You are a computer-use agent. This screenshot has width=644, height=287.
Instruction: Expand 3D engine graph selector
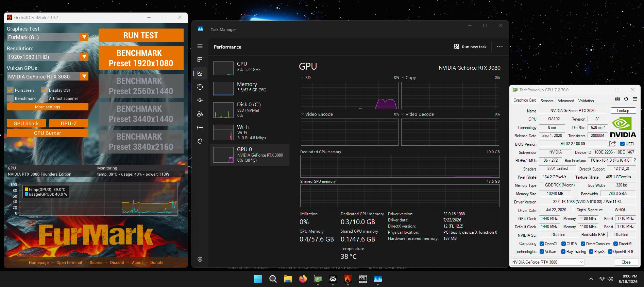306,77
